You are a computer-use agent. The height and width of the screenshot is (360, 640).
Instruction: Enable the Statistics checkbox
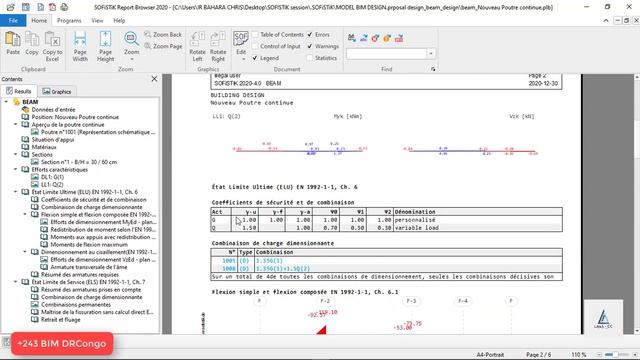point(310,58)
